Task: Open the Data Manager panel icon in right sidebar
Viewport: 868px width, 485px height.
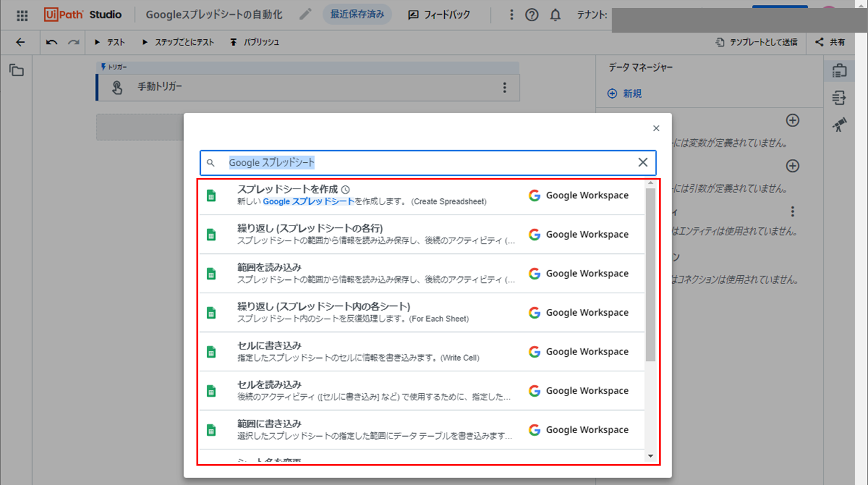Action: click(x=839, y=71)
